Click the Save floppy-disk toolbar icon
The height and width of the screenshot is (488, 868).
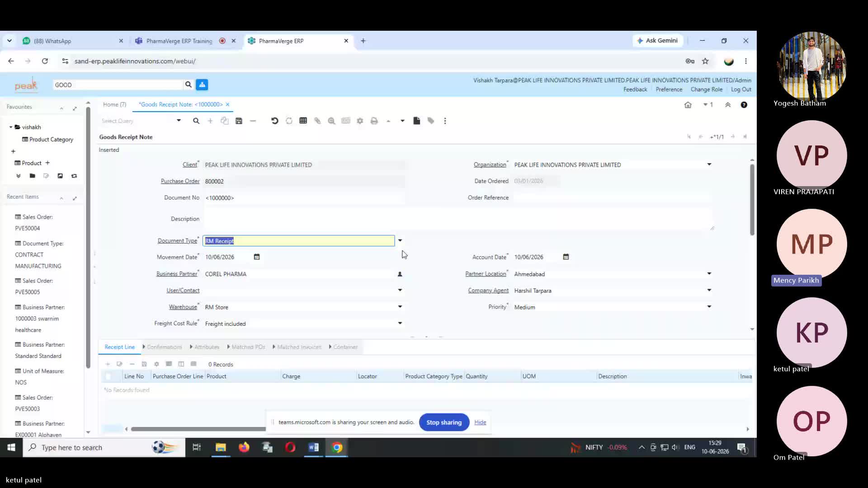(239, 121)
